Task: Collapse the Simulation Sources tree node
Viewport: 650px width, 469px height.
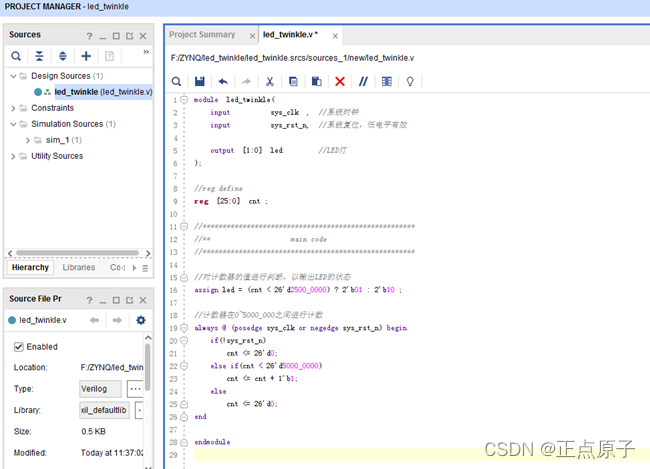Action: tap(13, 124)
